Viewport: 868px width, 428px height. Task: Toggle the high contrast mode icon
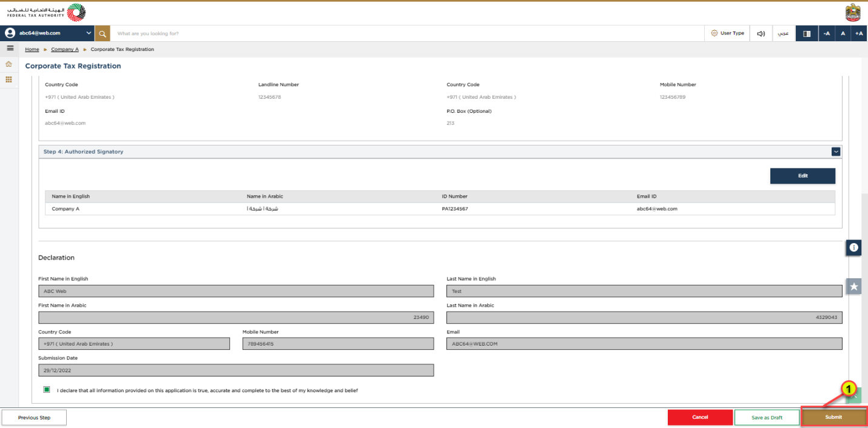(x=807, y=33)
